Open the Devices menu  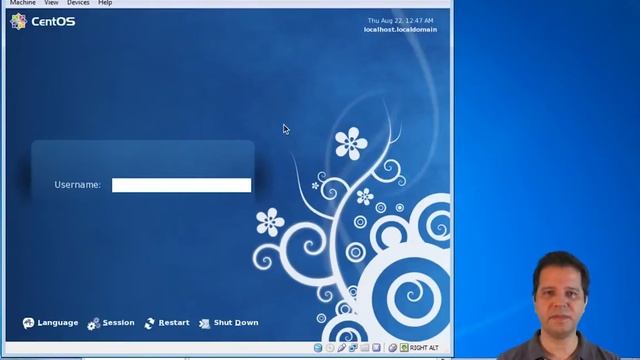click(78, 3)
